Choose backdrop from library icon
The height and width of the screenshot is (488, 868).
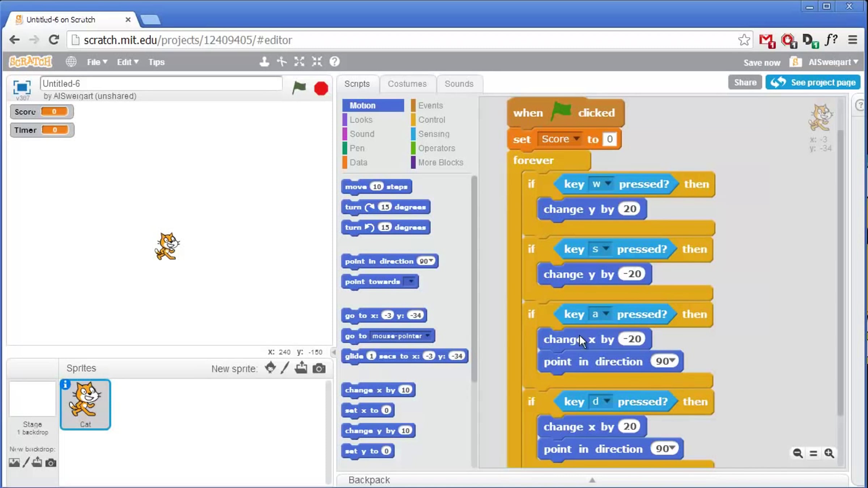14,462
